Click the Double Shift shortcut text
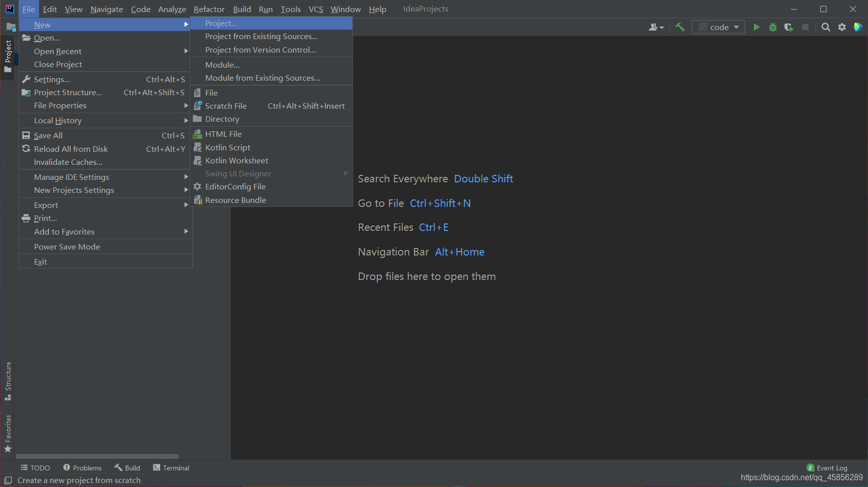The image size is (868, 487). pyautogui.click(x=483, y=178)
